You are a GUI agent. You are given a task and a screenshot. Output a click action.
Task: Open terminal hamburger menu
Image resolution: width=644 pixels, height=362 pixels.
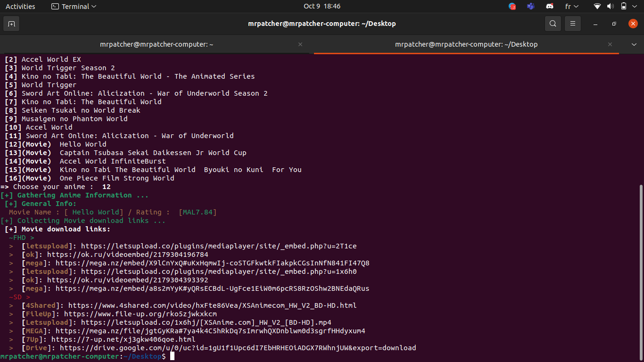click(x=573, y=24)
